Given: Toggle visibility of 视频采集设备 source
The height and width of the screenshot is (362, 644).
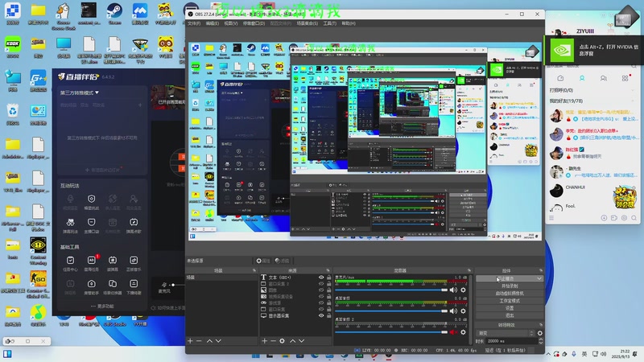Looking at the screenshot, I should pos(321,296).
